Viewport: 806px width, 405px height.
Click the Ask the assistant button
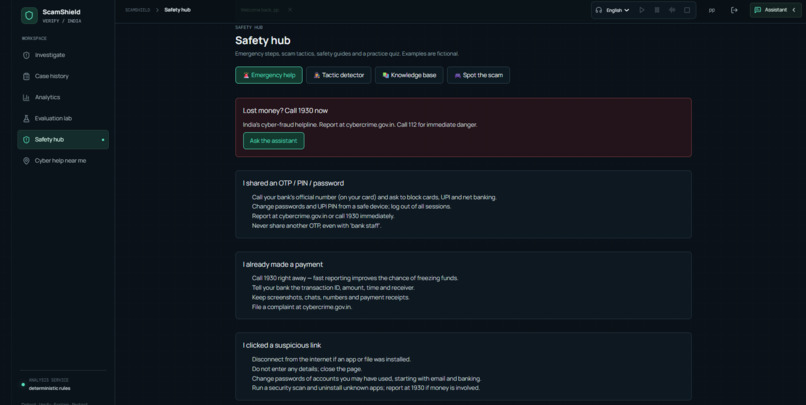coord(273,141)
